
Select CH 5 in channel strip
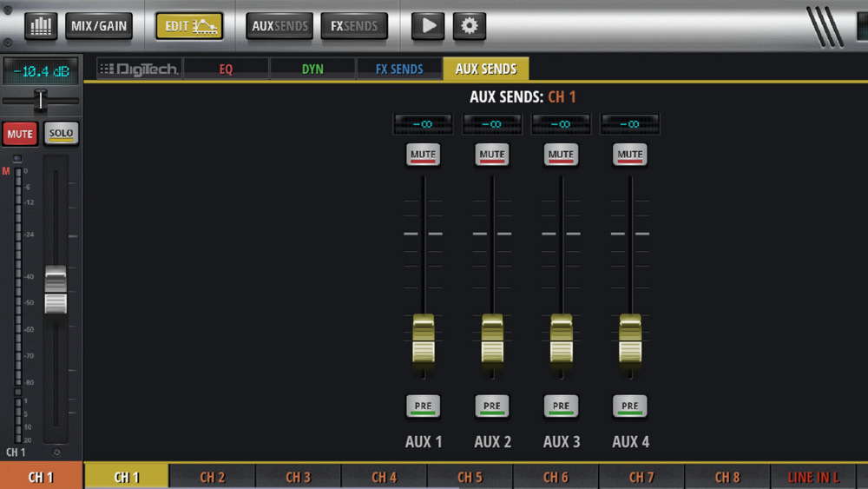470,477
